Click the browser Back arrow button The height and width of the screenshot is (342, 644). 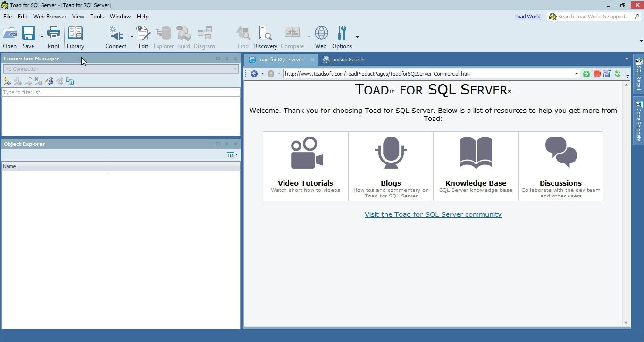tap(254, 74)
